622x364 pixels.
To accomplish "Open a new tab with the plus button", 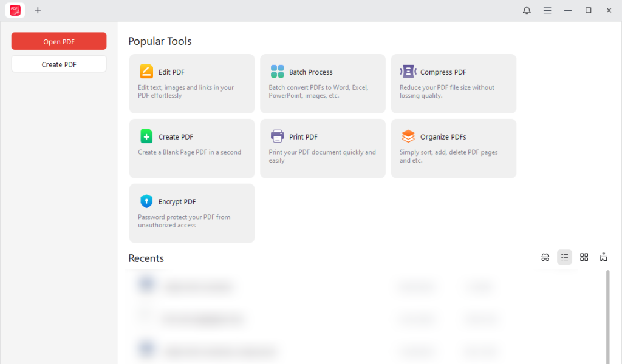I will coord(38,10).
